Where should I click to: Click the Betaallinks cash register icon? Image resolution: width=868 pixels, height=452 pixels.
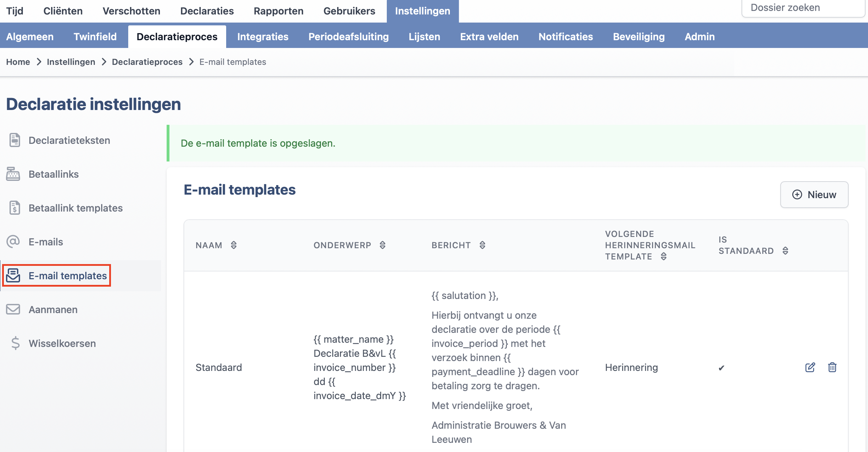(13, 174)
